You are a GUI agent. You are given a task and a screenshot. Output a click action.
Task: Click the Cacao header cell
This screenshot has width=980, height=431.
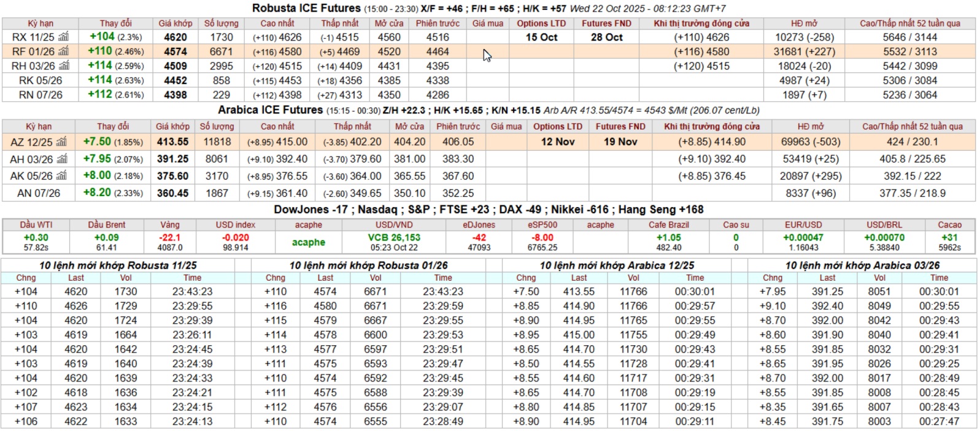pyautogui.click(x=949, y=225)
